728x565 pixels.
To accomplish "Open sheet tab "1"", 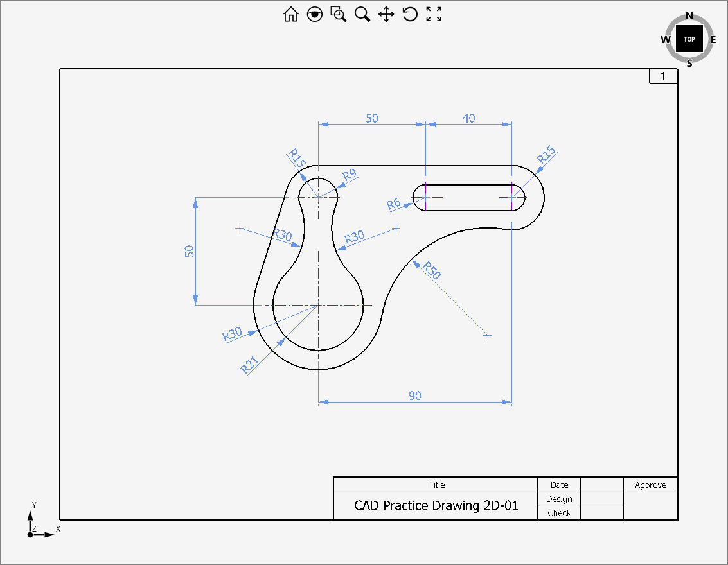I will 662,76.
